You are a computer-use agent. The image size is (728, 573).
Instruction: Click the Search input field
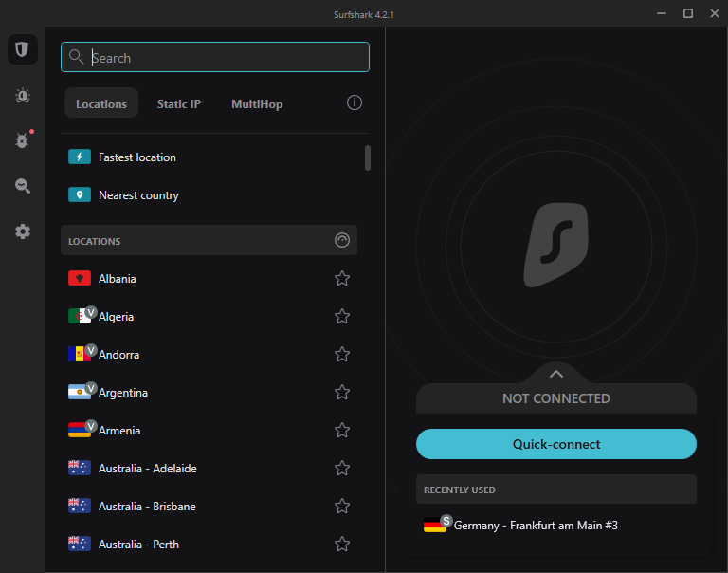tap(215, 57)
